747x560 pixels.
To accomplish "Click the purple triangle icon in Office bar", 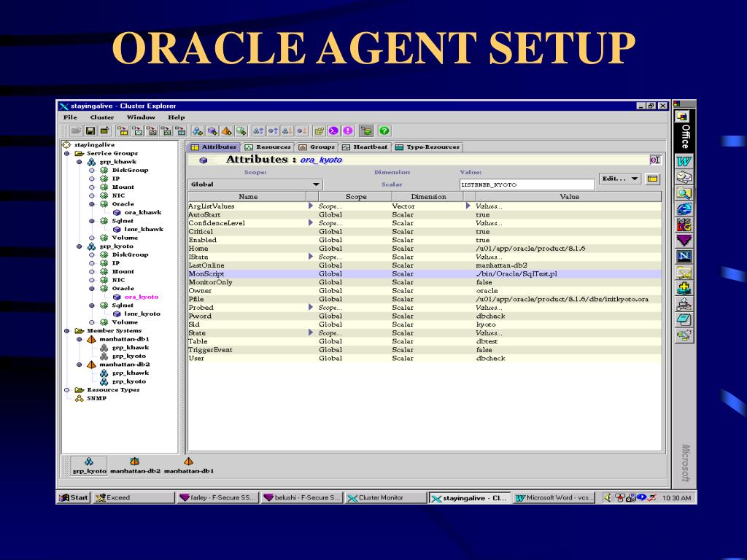I will (x=684, y=241).
